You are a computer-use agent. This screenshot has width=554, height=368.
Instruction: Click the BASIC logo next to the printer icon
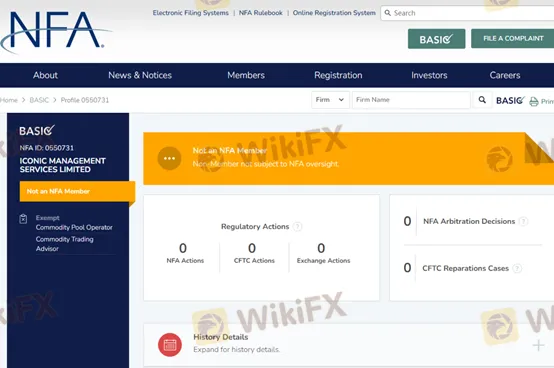(x=510, y=101)
